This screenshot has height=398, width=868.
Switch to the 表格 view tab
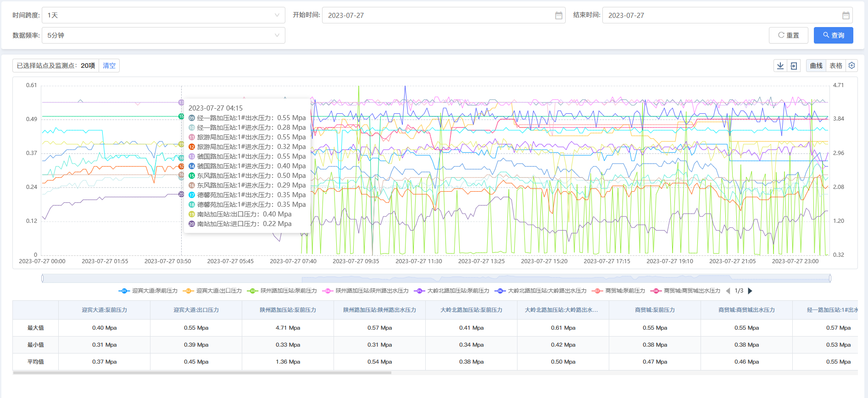[835, 66]
